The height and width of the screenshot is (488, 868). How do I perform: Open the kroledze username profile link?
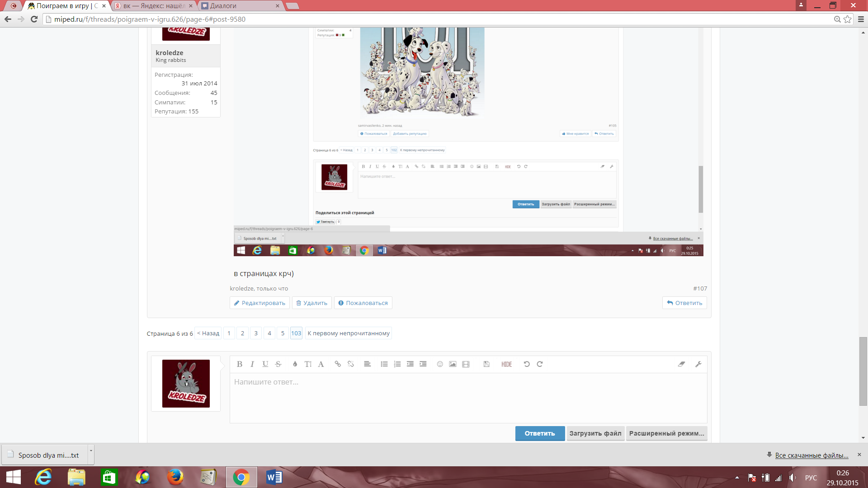point(170,53)
